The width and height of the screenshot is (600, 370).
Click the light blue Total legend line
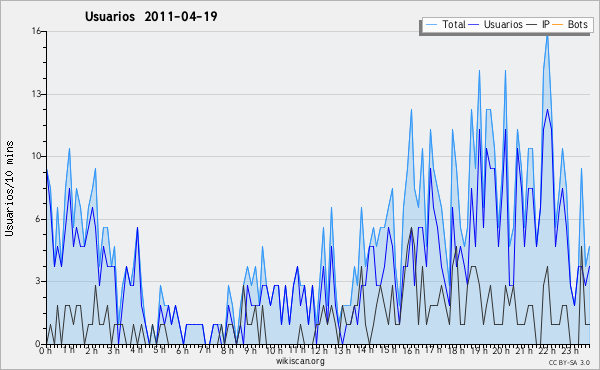pyautogui.click(x=431, y=24)
